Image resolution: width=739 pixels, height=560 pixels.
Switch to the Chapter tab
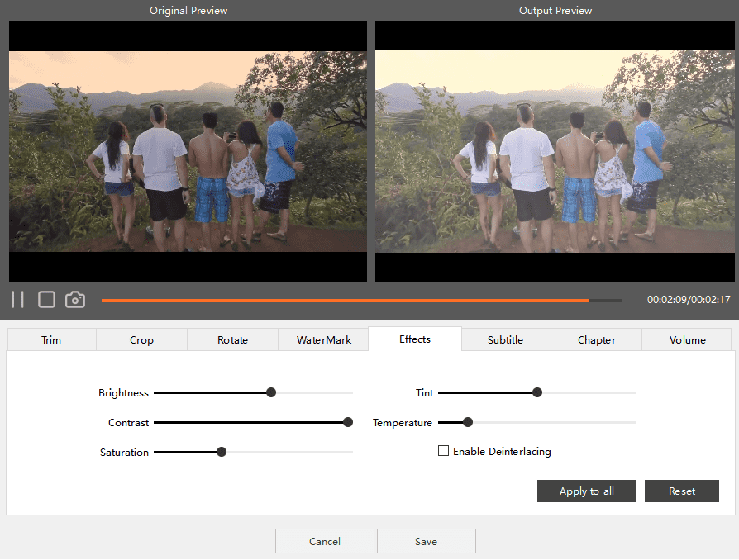coord(597,339)
